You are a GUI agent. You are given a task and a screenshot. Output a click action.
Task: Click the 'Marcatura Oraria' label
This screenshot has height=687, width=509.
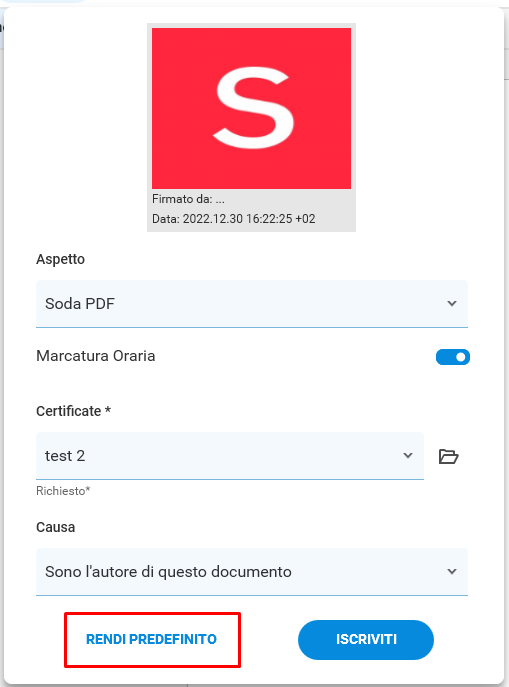tap(95, 356)
